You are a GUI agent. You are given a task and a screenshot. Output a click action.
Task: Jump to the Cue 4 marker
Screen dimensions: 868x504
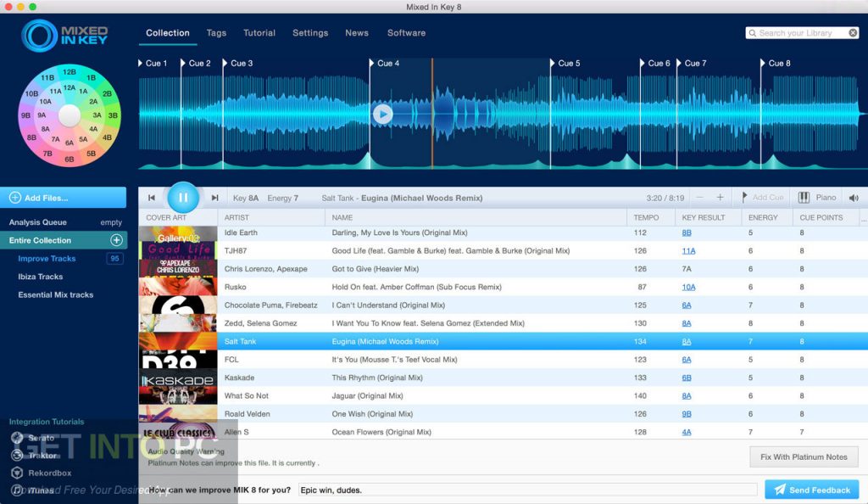tap(384, 63)
